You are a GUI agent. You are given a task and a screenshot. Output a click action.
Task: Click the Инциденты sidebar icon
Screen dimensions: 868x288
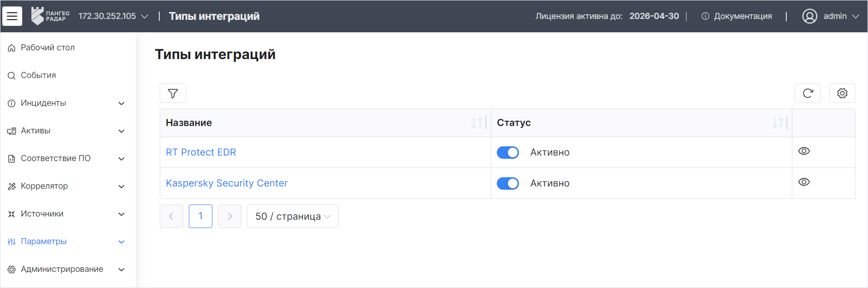tap(12, 103)
